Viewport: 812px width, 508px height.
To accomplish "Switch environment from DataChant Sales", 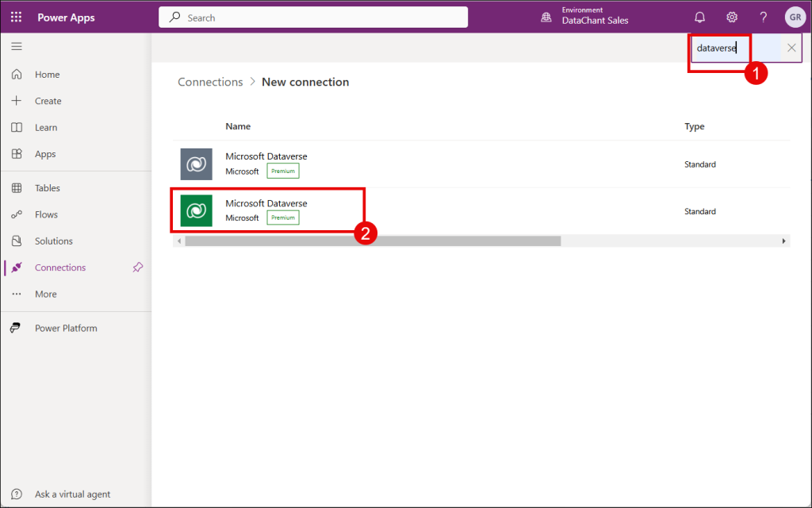I will pyautogui.click(x=585, y=17).
